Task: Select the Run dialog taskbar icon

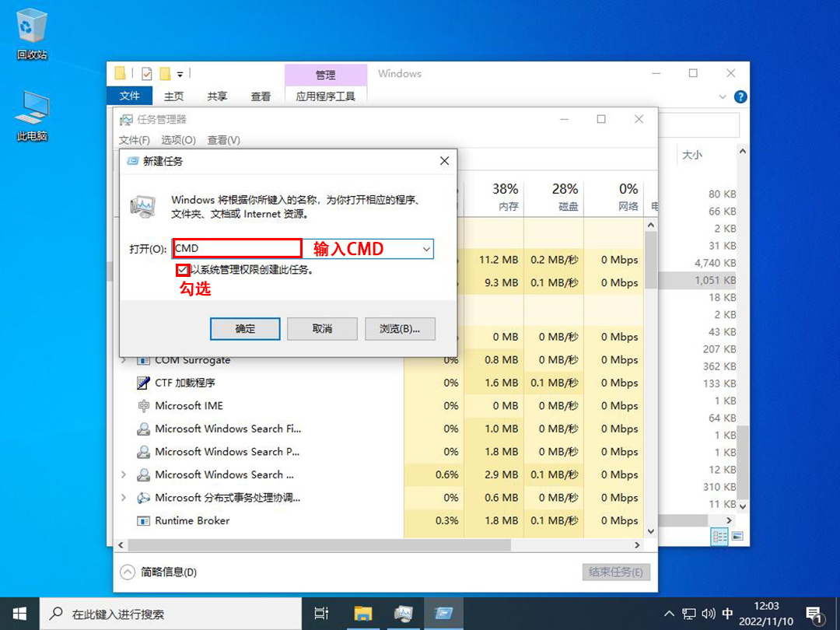Action: [443, 614]
